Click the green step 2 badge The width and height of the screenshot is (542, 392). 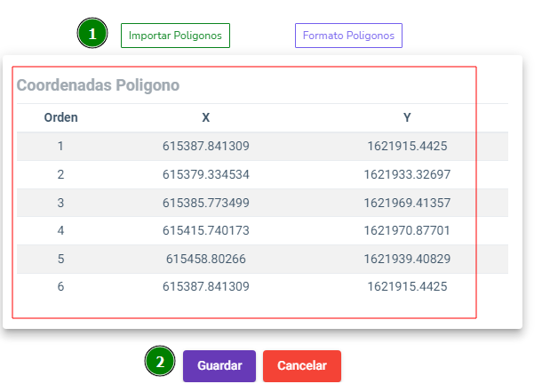coord(160,361)
